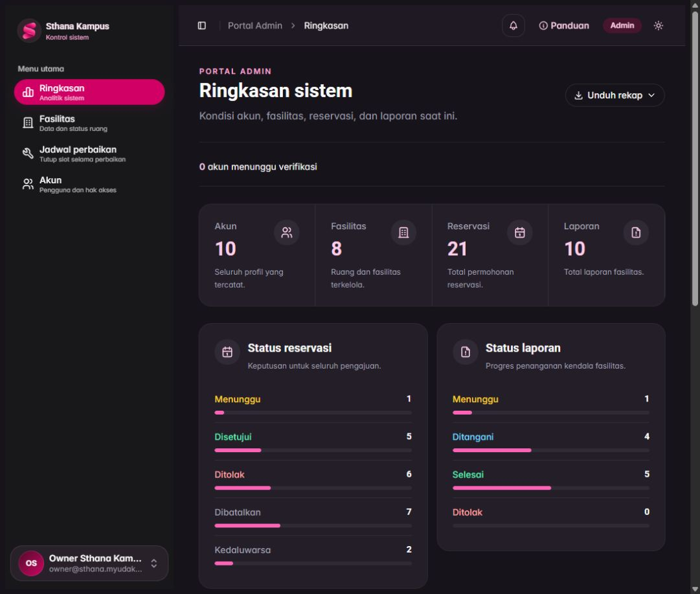
Task: Click the info icon beside Panduan
Action: 543,25
